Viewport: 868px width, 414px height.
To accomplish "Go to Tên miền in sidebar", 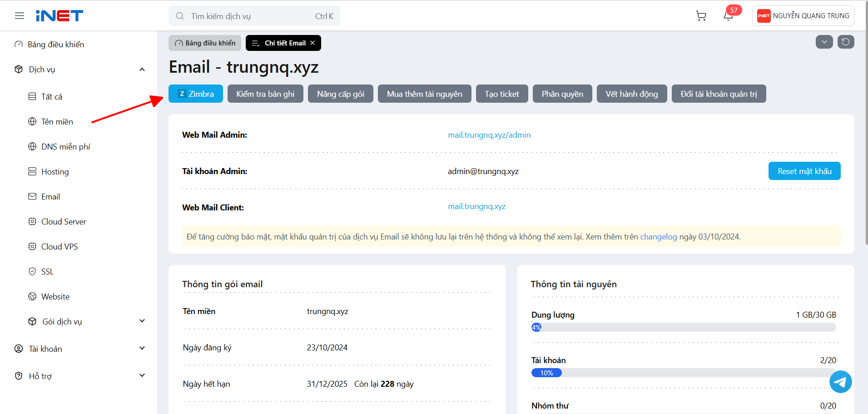I will point(57,121).
